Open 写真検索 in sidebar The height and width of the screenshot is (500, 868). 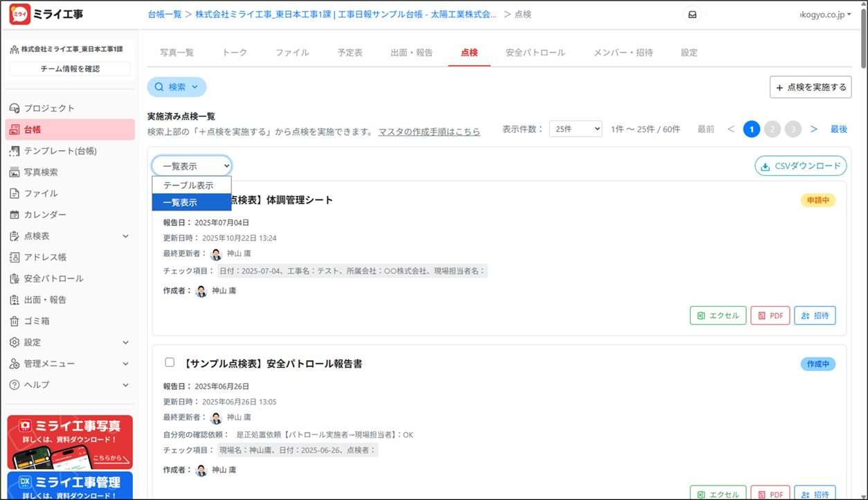[40, 172]
